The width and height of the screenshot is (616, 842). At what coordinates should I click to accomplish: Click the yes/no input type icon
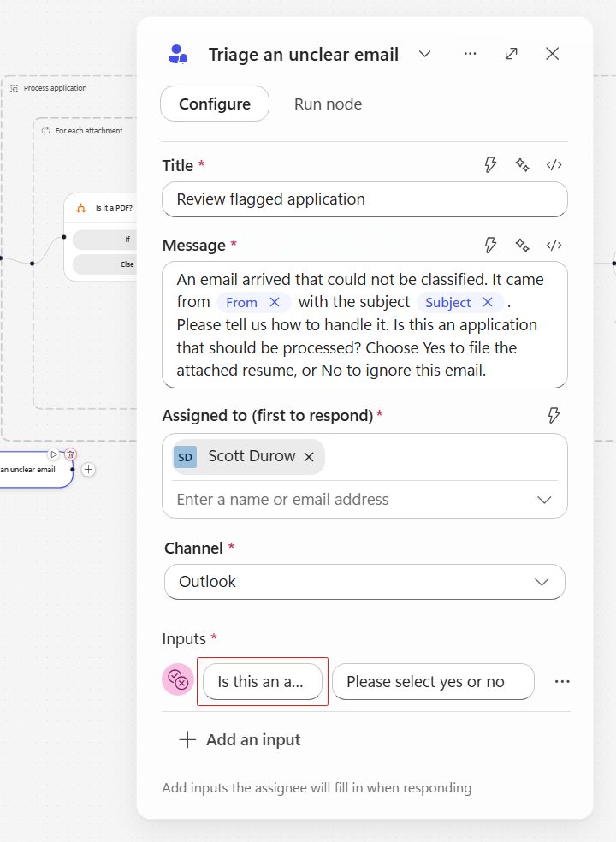(x=178, y=679)
